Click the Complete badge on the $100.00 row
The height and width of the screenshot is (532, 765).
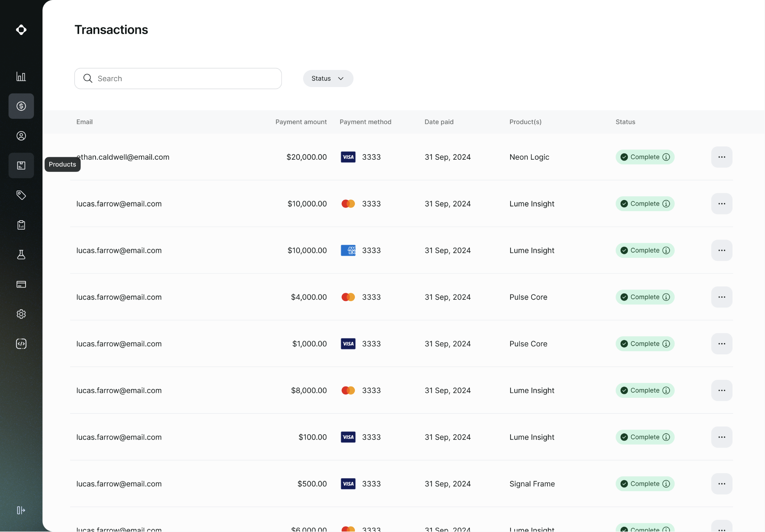645,437
